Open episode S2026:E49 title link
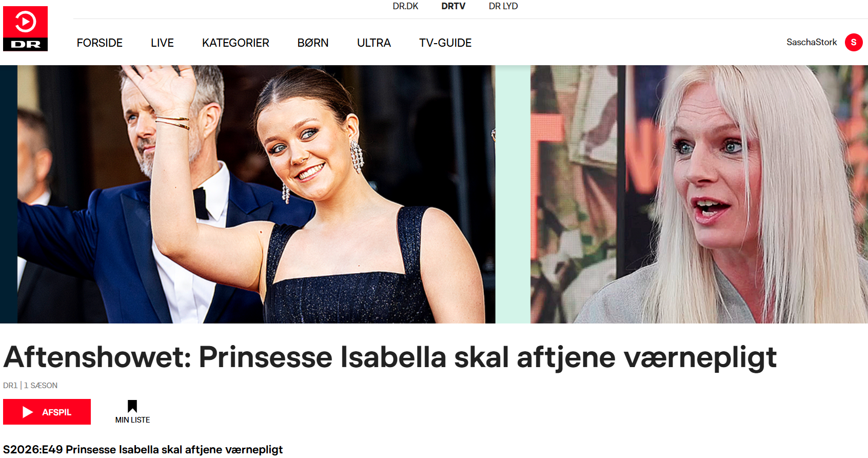Image resolution: width=868 pixels, height=458 pixels. point(143,449)
